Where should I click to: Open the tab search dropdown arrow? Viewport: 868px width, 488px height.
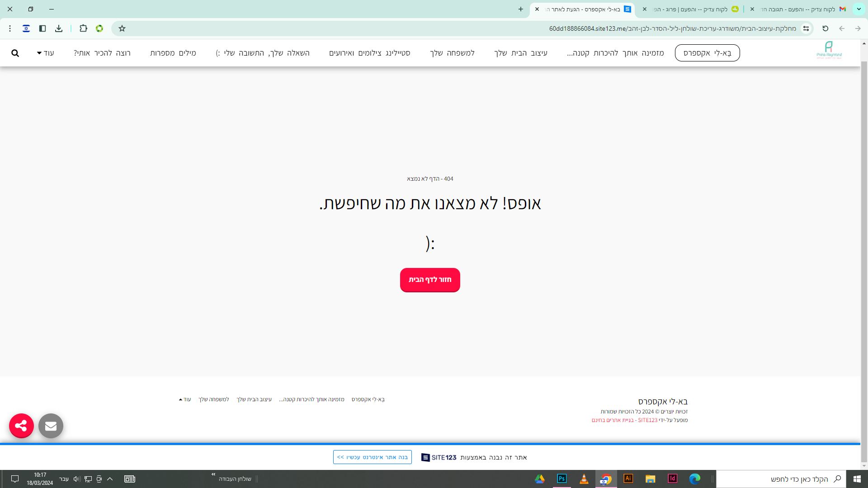pyautogui.click(x=859, y=9)
